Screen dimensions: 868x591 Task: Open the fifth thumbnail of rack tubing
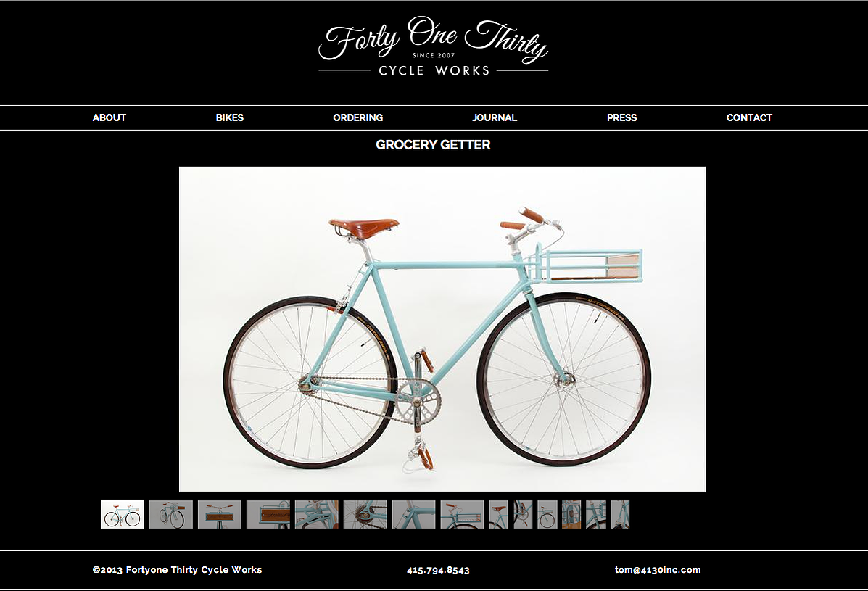[317, 515]
